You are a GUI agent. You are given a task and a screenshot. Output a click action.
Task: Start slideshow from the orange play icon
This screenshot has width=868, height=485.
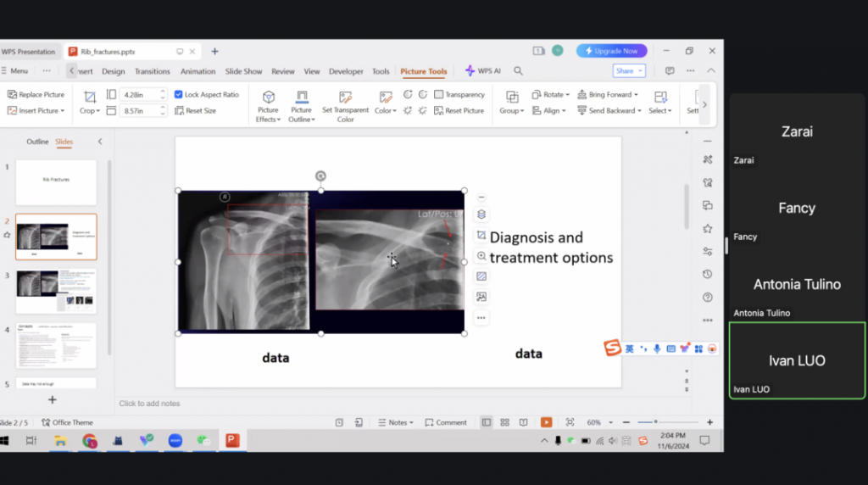[x=547, y=422]
